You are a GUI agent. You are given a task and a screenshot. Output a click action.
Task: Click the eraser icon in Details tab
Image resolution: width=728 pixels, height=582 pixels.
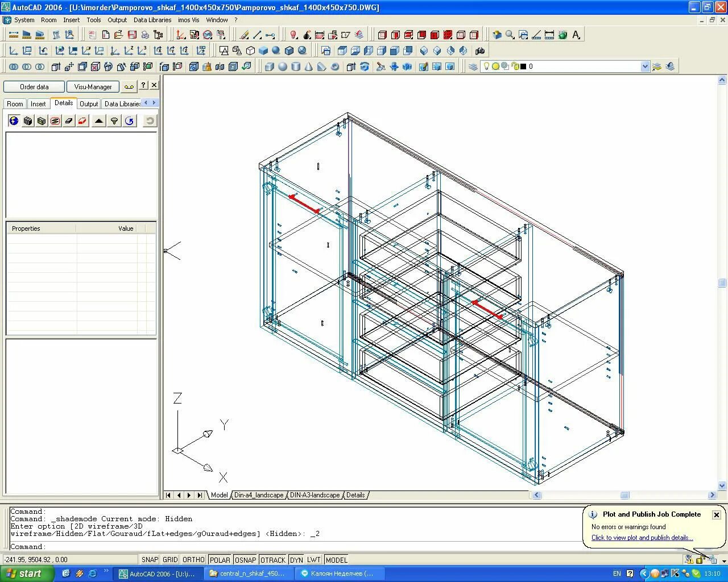pyautogui.click(x=69, y=120)
